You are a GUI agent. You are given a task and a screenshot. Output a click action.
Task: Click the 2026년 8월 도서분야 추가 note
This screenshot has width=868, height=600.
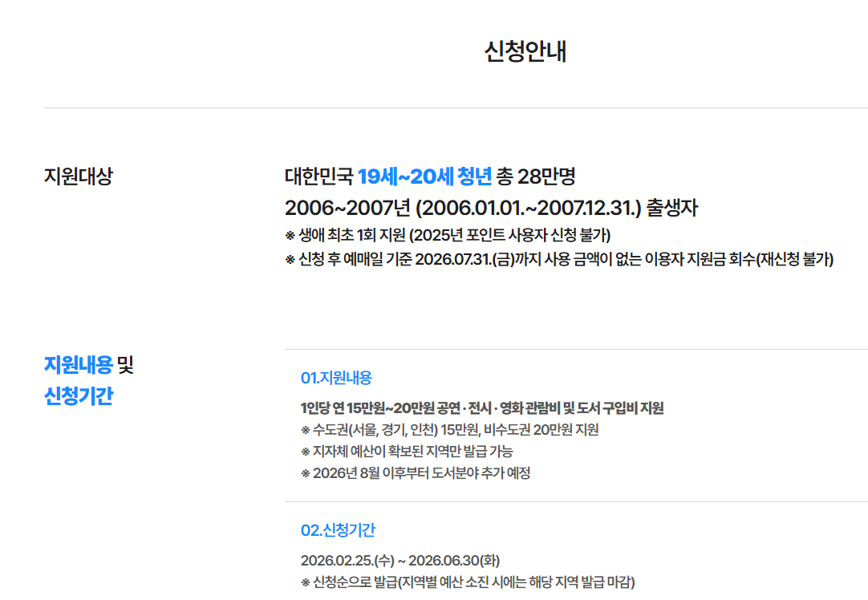416,473
